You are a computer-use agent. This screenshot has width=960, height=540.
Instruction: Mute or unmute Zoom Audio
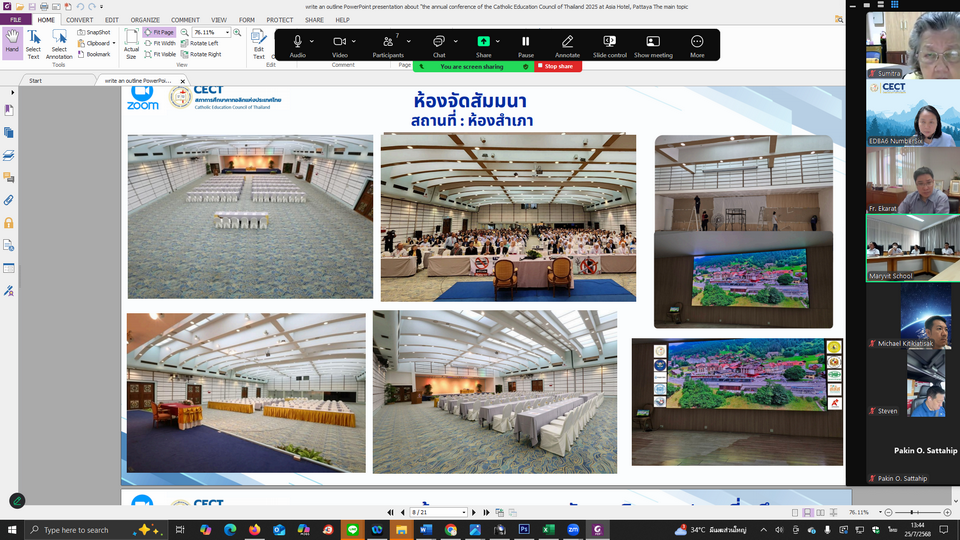click(x=298, y=45)
